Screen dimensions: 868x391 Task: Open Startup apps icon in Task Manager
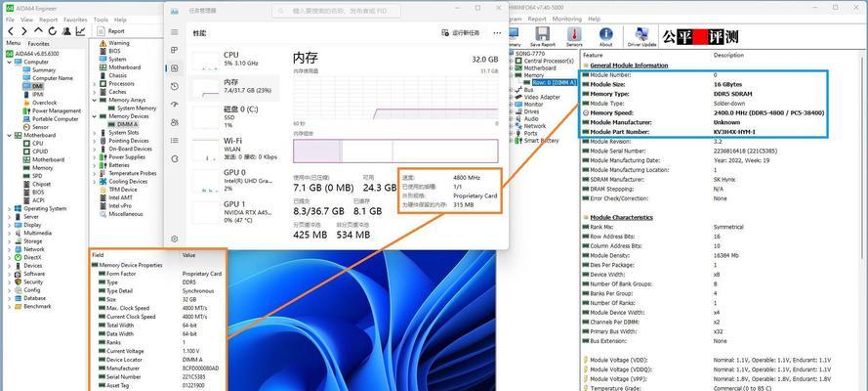(175, 105)
